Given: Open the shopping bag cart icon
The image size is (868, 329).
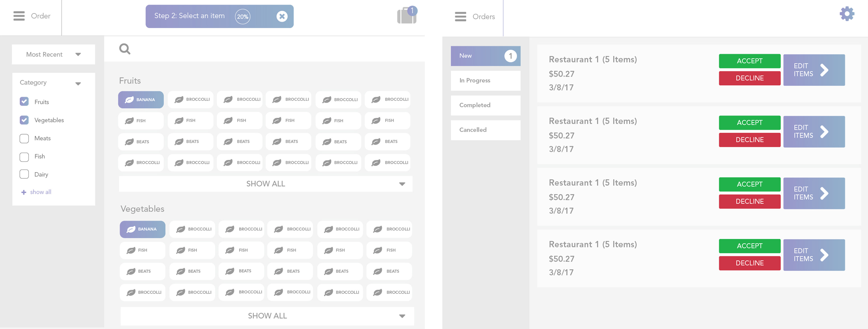Looking at the screenshot, I should [x=407, y=16].
